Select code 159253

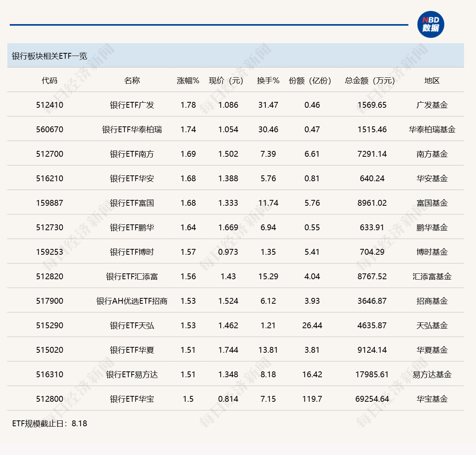point(49,252)
